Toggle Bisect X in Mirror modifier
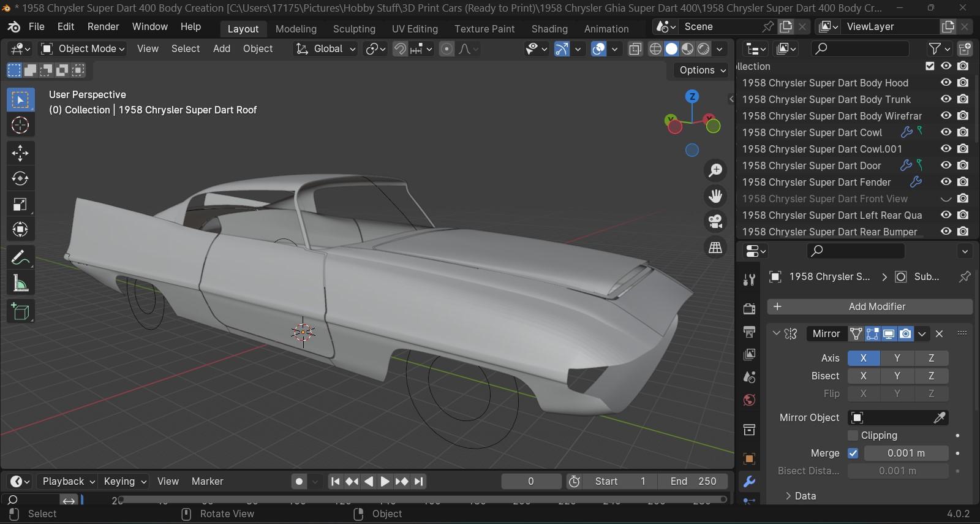Image resolution: width=980 pixels, height=524 pixels. (864, 376)
